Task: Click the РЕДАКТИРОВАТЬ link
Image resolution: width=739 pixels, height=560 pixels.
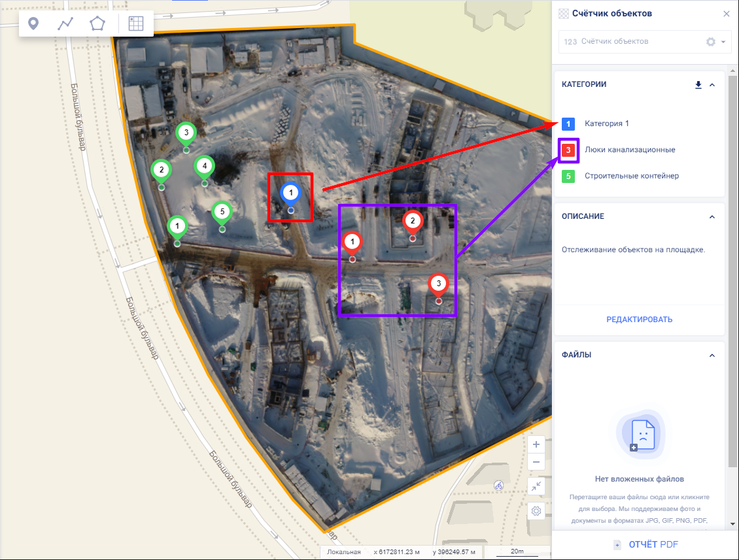Action: (x=639, y=320)
